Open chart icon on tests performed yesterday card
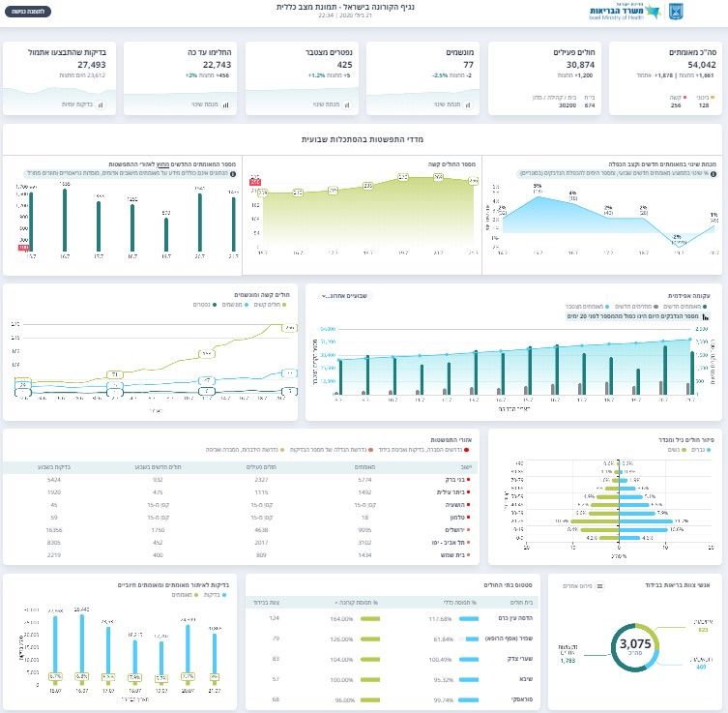728x713 pixels. click(101, 105)
